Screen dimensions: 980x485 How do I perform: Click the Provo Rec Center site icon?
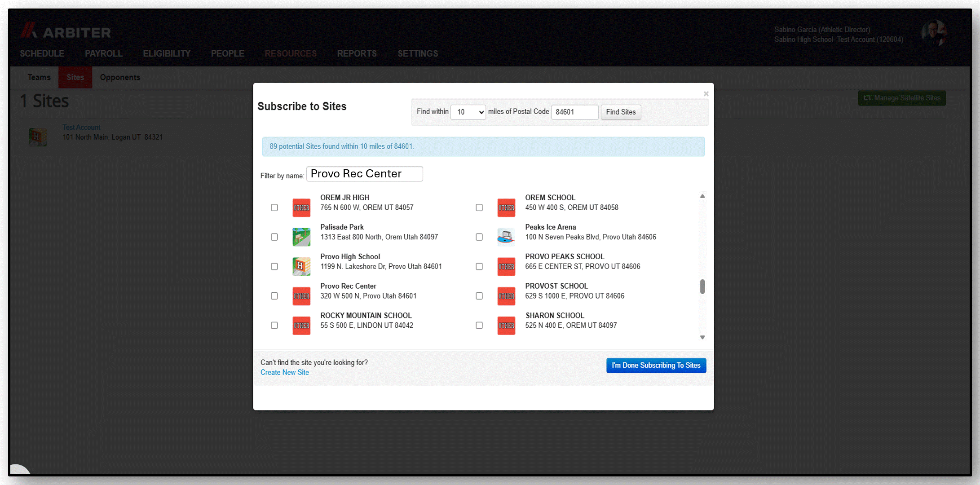[x=301, y=296]
